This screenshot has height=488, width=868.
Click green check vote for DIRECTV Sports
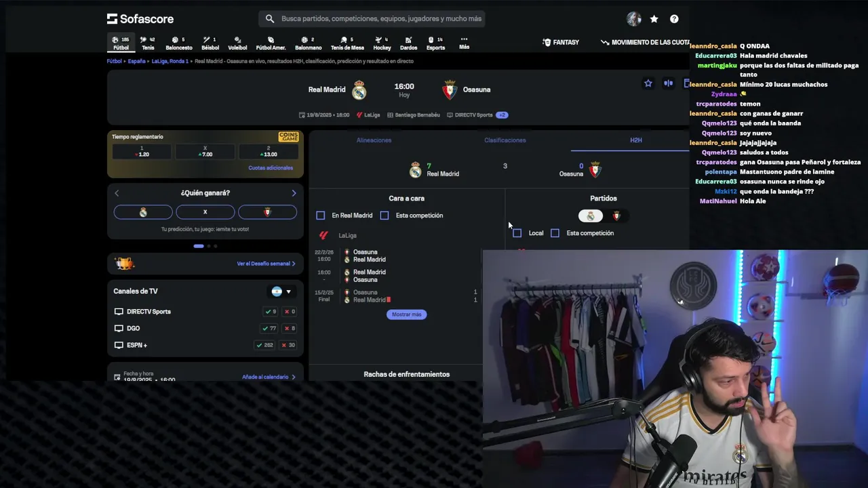point(271,312)
